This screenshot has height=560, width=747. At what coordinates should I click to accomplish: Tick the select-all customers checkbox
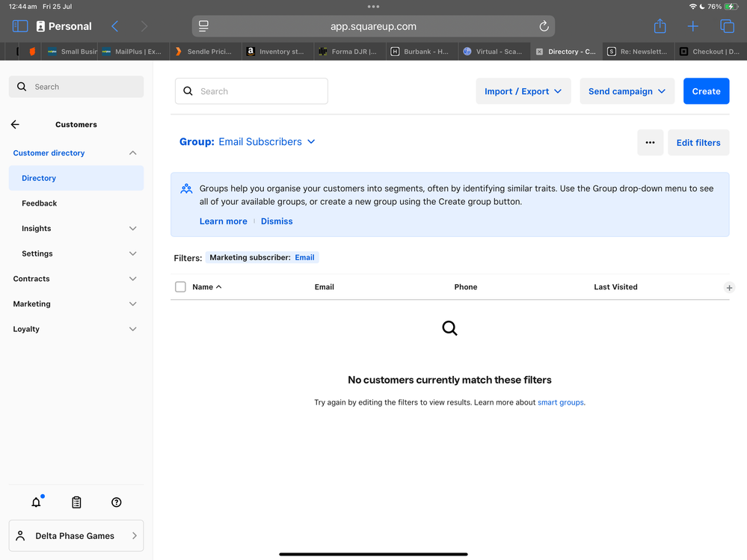pyautogui.click(x=180, y=287)
